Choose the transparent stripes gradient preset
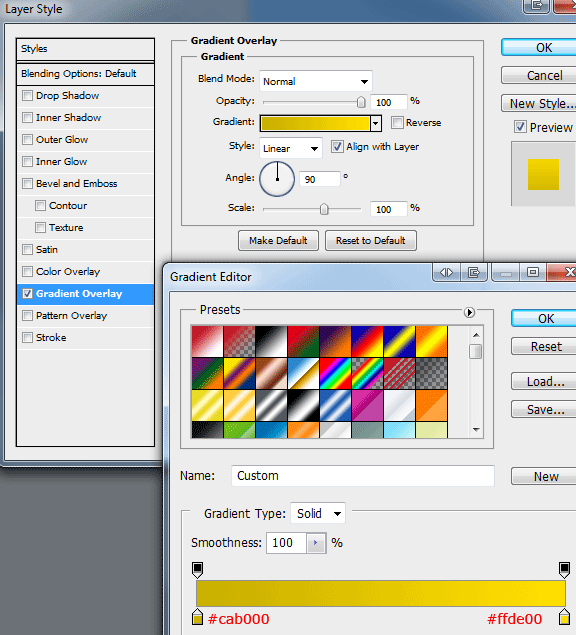The height and width of the screenshot is (635, 576). tap(399, 373)
